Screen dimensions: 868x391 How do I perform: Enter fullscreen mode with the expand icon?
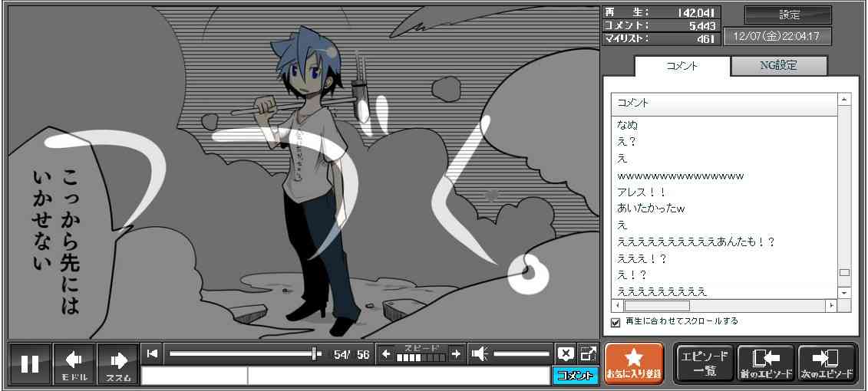[x=588, y=353]
